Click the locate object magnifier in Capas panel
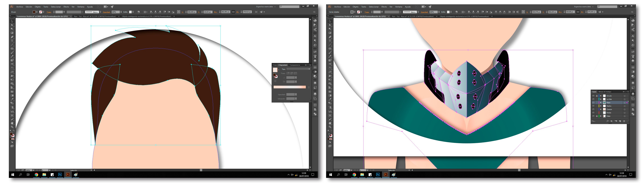The width and height of the screenshot is (644, 188). click(607, 121)
